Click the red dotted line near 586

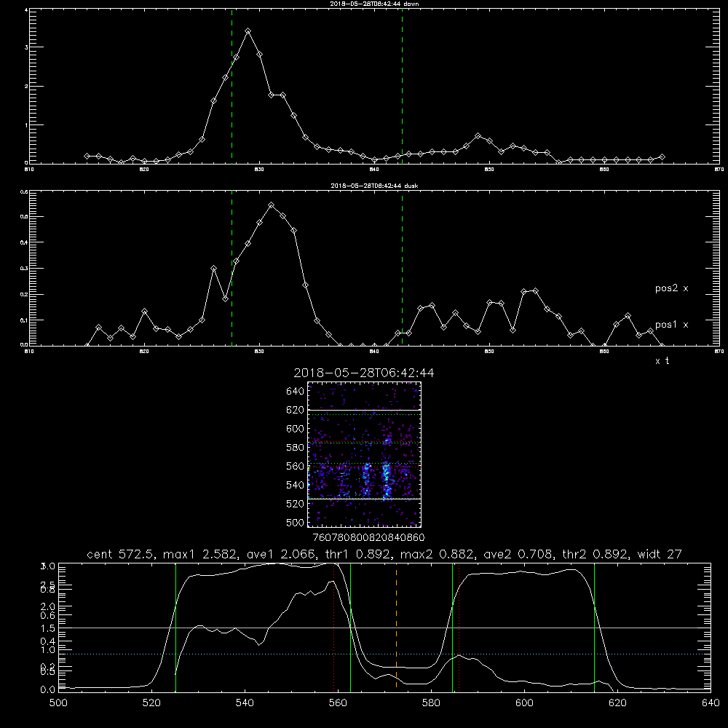tap(459, 627)
